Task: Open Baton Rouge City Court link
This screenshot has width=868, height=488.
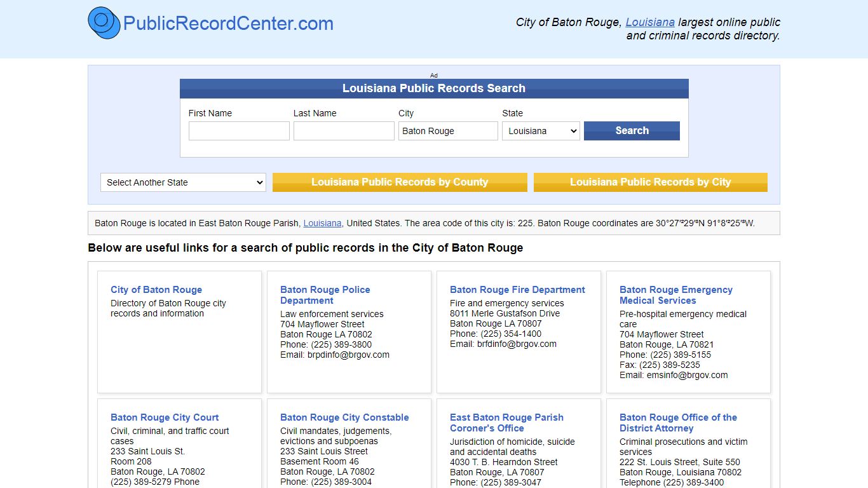Action: tap(165, 417)
